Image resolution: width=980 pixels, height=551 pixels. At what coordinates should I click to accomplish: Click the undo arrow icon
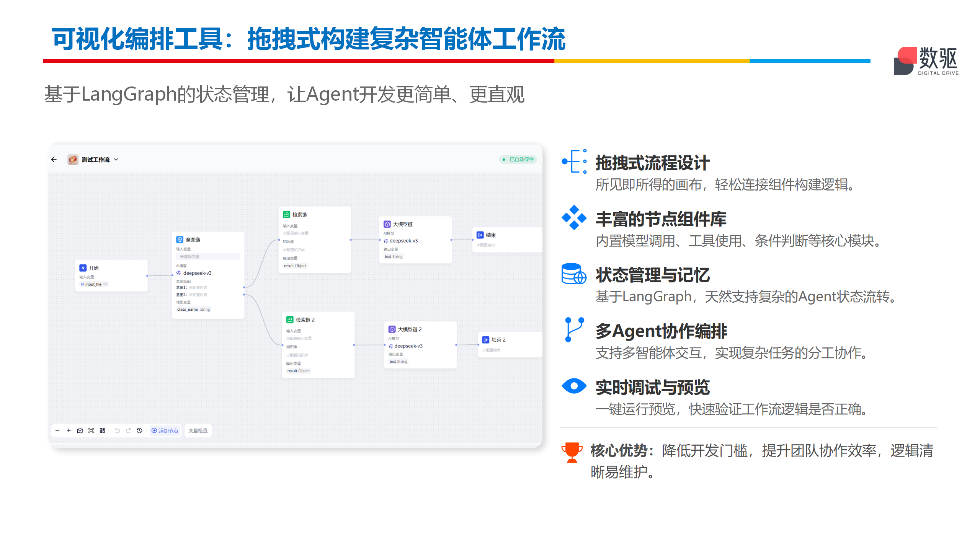[117, 430]
